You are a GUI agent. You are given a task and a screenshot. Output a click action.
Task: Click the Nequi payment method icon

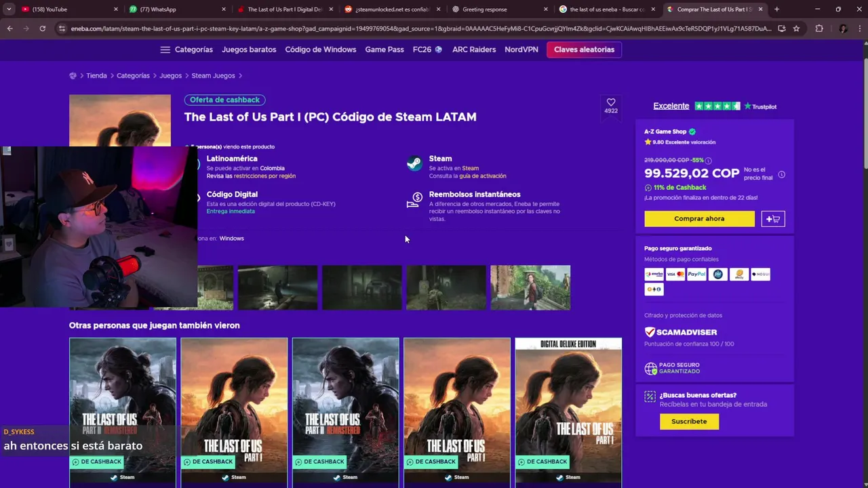[x=760, y=274]
